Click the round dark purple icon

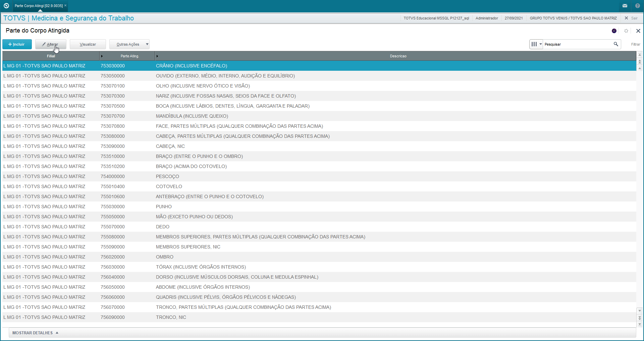[x=614, y=31]
